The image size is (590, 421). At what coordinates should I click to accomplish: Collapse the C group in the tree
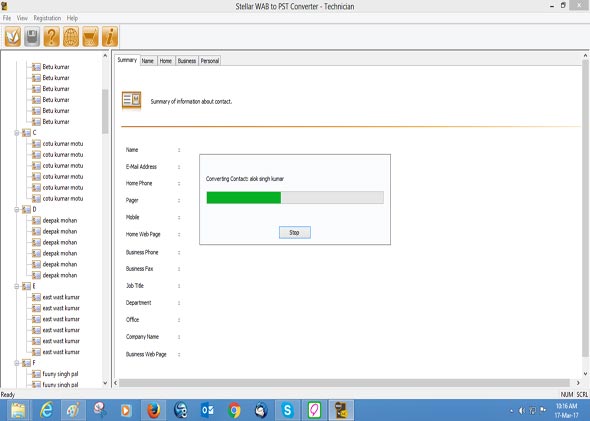pyautogui.click(x=17, y=133)
